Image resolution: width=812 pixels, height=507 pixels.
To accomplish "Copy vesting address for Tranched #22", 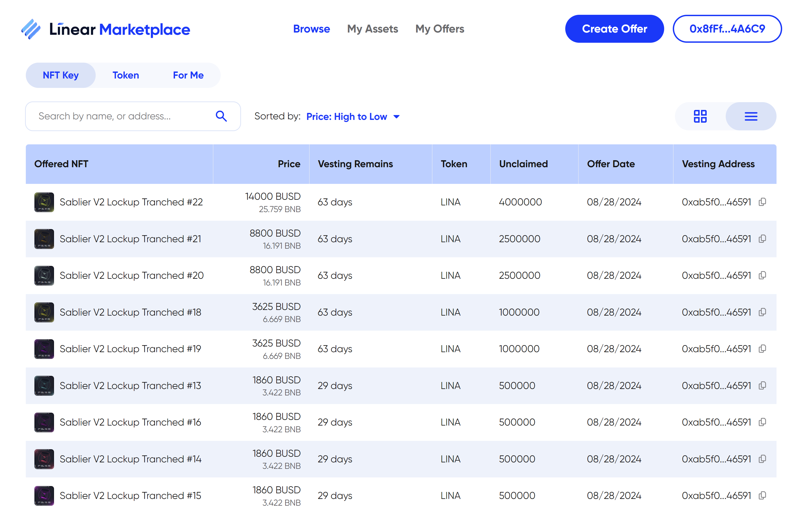I will 762,202.
